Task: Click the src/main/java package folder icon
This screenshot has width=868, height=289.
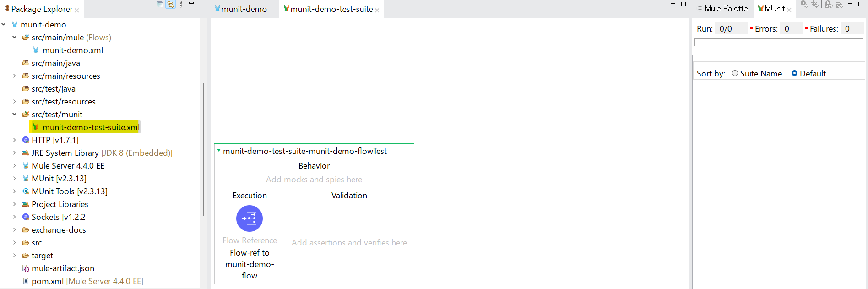Action: [26, 63]
